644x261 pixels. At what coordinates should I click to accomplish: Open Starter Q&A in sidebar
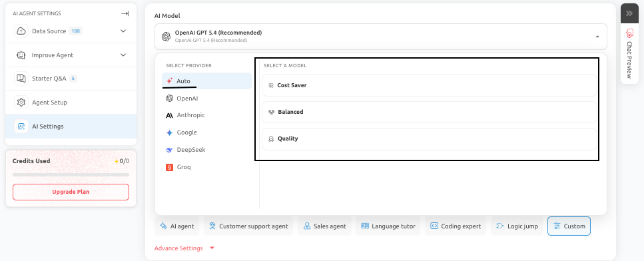pos(71,79)
